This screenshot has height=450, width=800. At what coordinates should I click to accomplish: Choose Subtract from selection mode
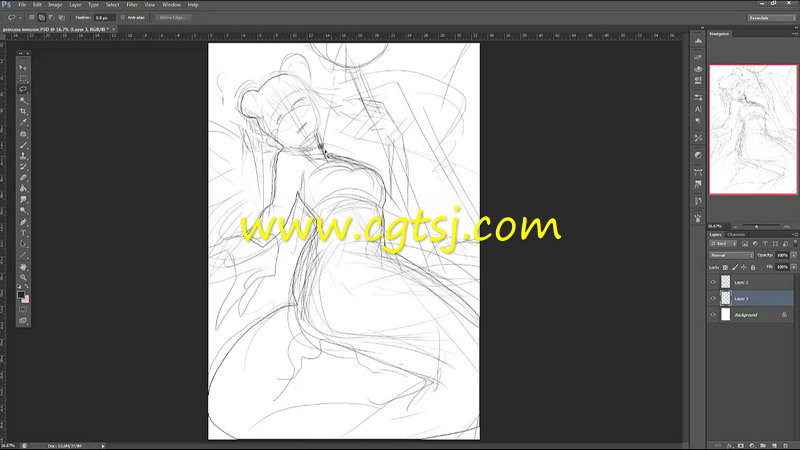click(52, 17)
